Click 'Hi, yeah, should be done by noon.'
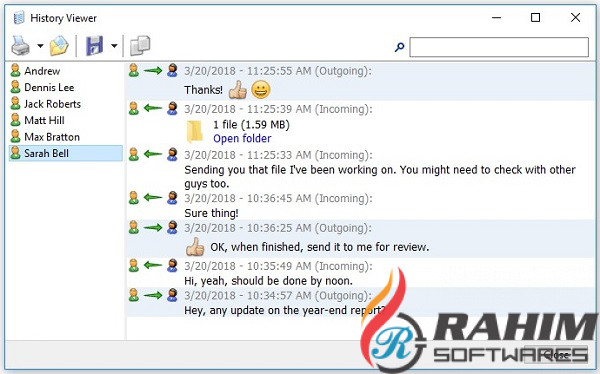Screen dimensions: 600x374 pyautogui.click(x=268, y=281)
